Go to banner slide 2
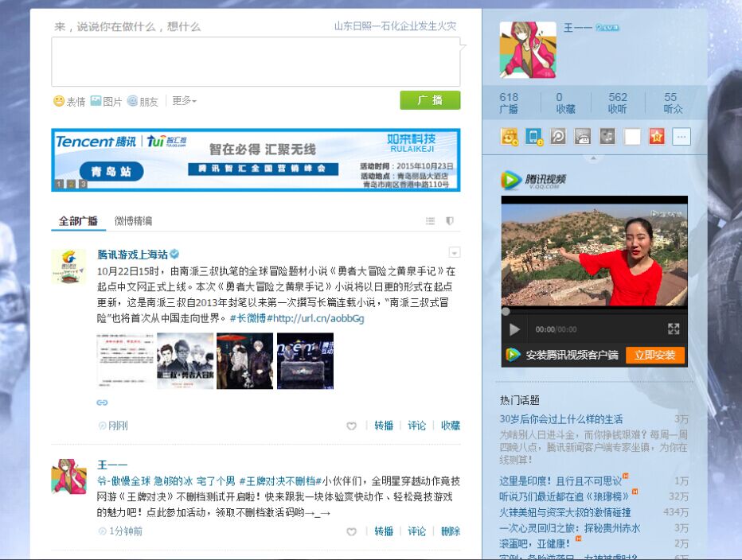This screenshot has height=560, width=742. pos(71,184)
